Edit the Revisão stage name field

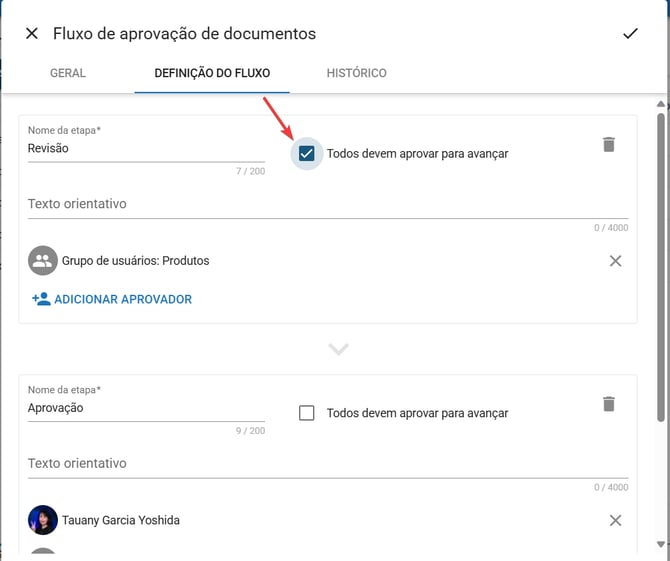[146, 148]
